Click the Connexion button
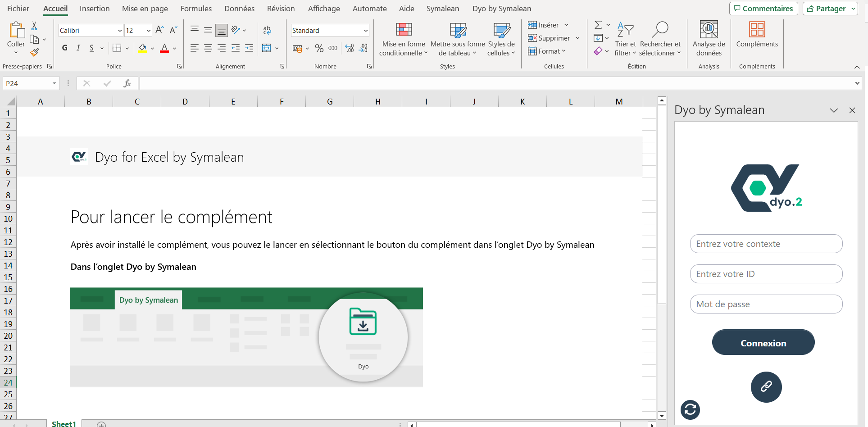This screenshot has height=427, width=868. click(x=763, y=343)
